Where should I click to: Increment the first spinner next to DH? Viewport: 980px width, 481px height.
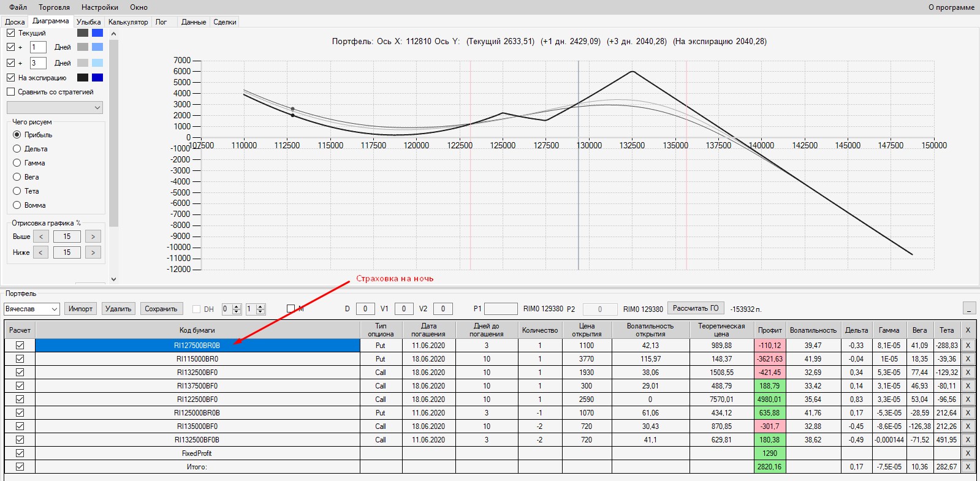tap(237, 306)
